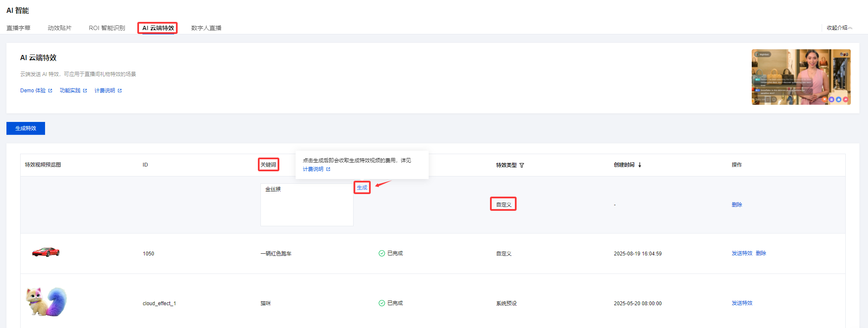This screenshot has width=868, height=328.
Task: Click the blue 生成特效 button
Action: (26, 128)
